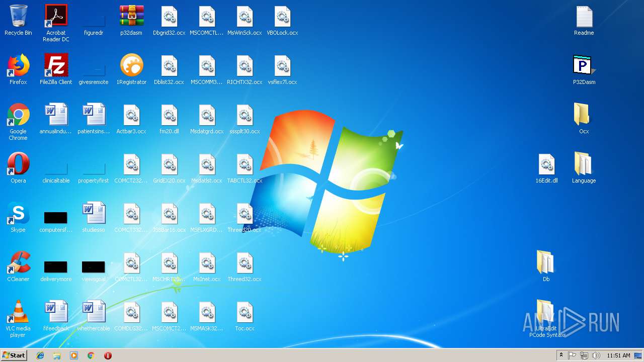
Task: Open Windows Explorer from taskbar
Action: tap(57, 355)
